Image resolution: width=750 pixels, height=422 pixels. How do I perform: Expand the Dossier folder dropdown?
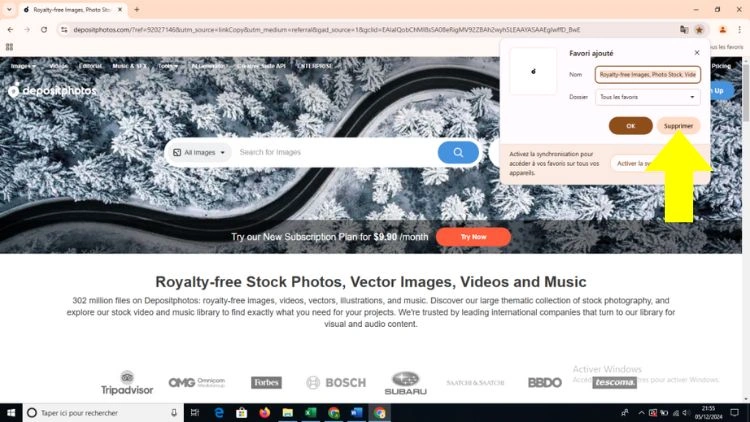648,97
